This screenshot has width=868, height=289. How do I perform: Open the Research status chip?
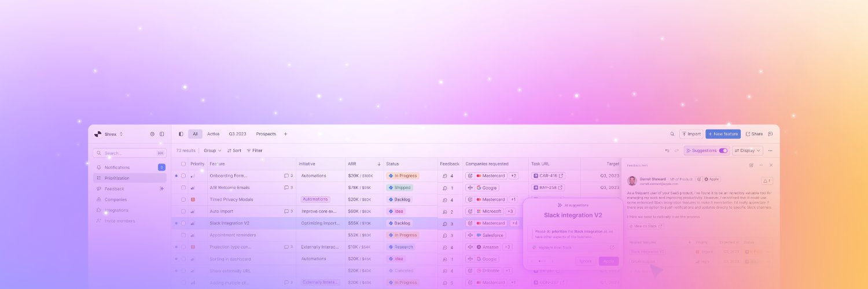[x=400, y=247]
